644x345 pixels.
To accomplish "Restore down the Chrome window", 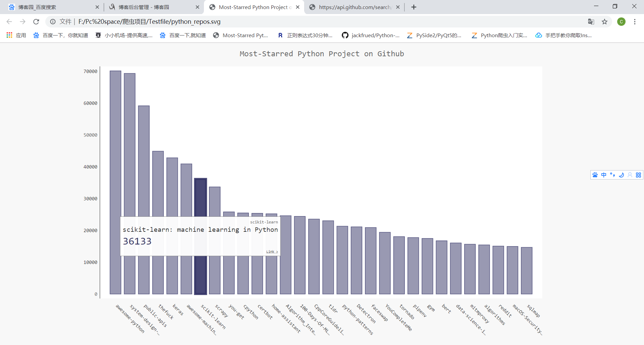I will point(615,6).
